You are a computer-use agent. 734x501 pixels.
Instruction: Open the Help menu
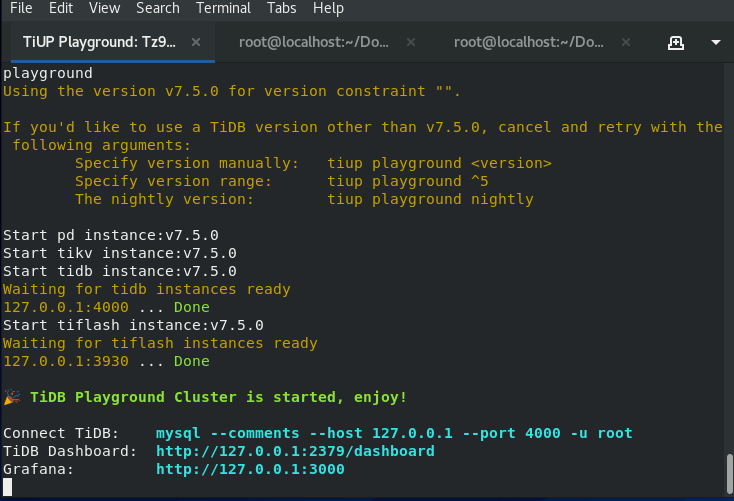click(328, 8)
